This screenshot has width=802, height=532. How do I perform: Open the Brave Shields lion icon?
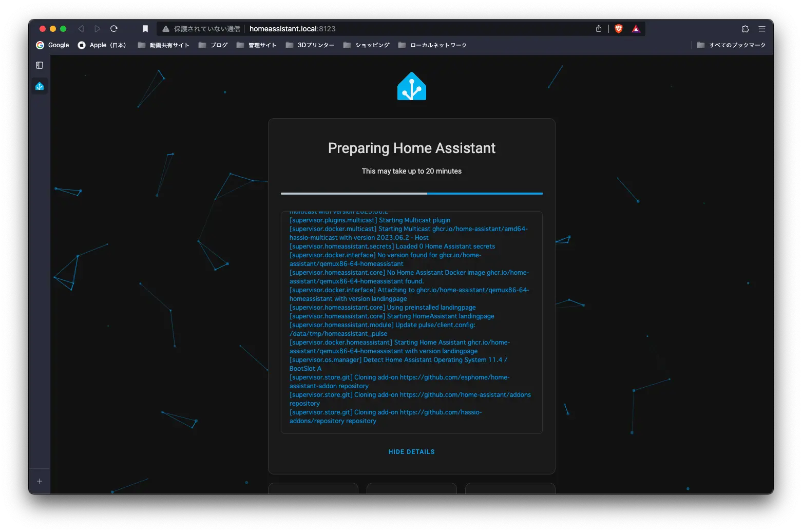(619, 29)
